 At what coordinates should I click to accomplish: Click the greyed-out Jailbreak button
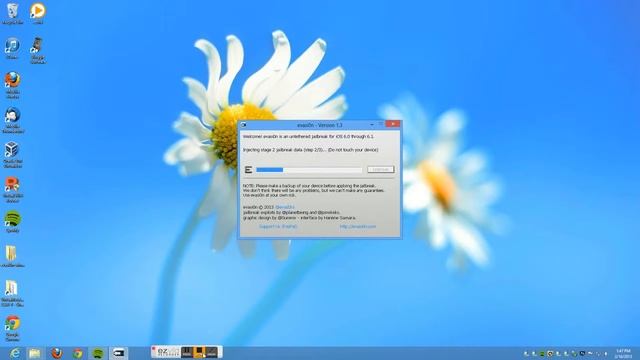380,169
